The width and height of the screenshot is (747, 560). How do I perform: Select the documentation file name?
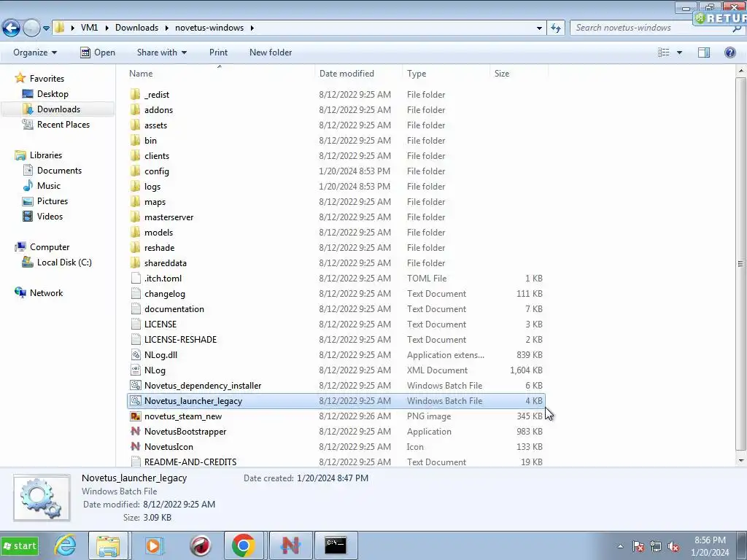174,309
